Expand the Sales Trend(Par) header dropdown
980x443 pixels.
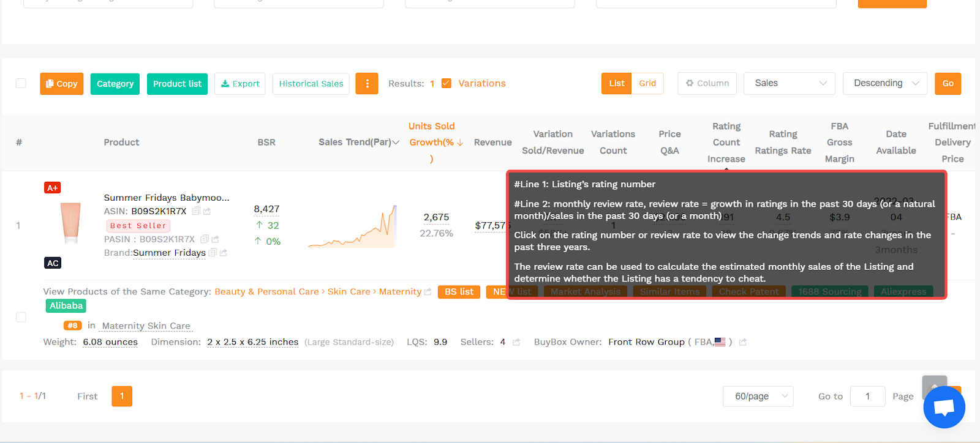396,143
